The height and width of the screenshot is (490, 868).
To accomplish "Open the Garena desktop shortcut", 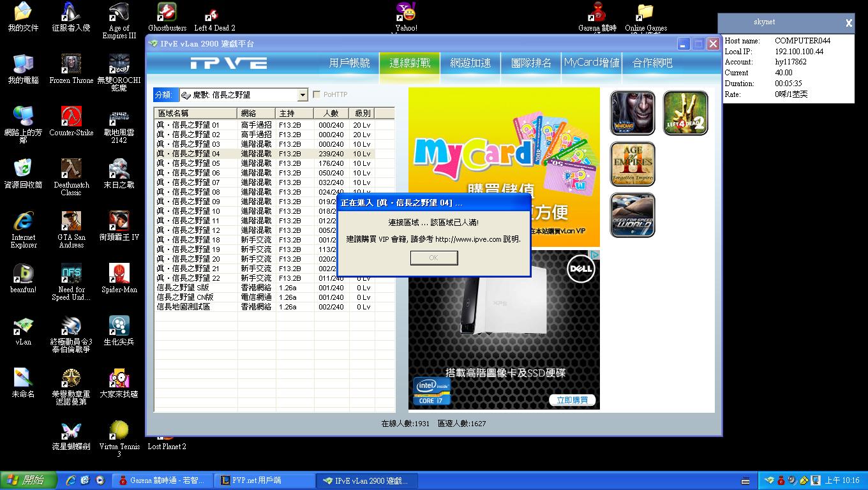I will (597, 18).
